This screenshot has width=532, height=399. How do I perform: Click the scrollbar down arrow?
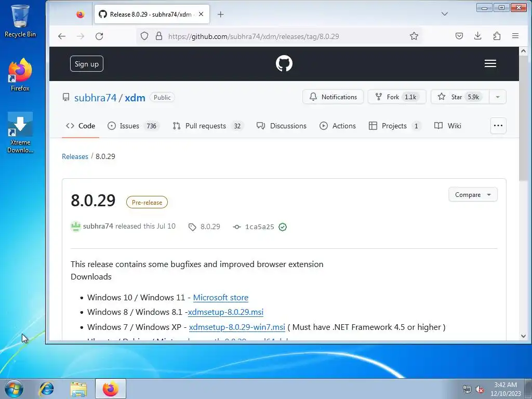pyautogui.click(x=523, y=336)
